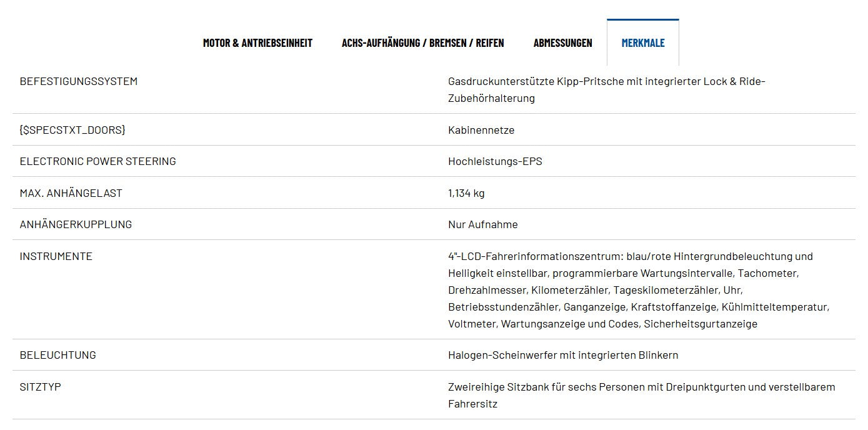Click the Gasdruckunterstützte Kipp-Pritsche description text
The width and height of the screenshot is (868, 430).
[x=606, y=89]
